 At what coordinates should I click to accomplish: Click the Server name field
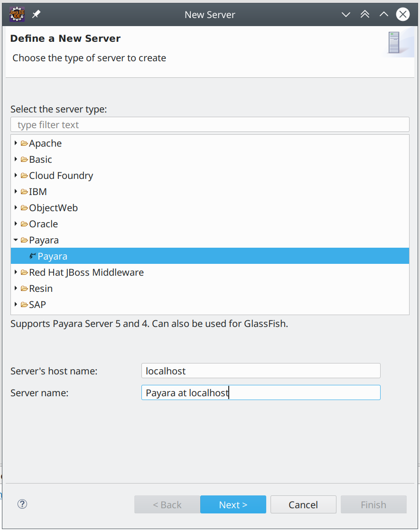(x=261, y=392)
